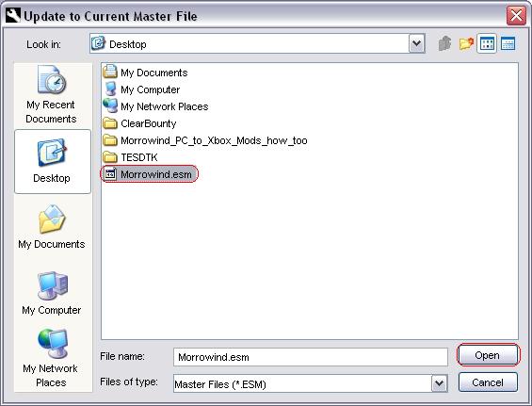
Task: Select the Morrowind.esm file
Action: [149, 174]
